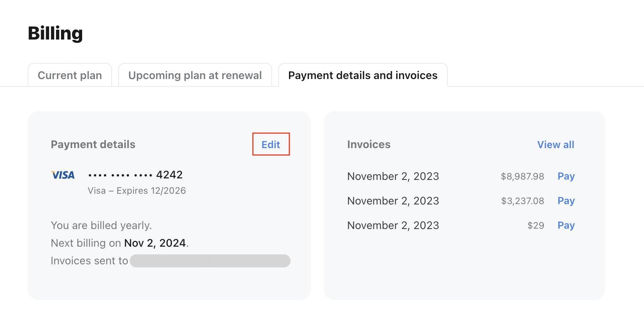Click the Billing page heading

point(55,33)
